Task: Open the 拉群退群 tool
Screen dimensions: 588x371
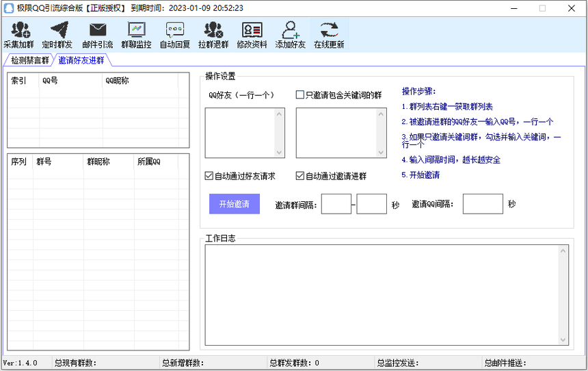Action: pyautogui.click(x=213, y=35)
